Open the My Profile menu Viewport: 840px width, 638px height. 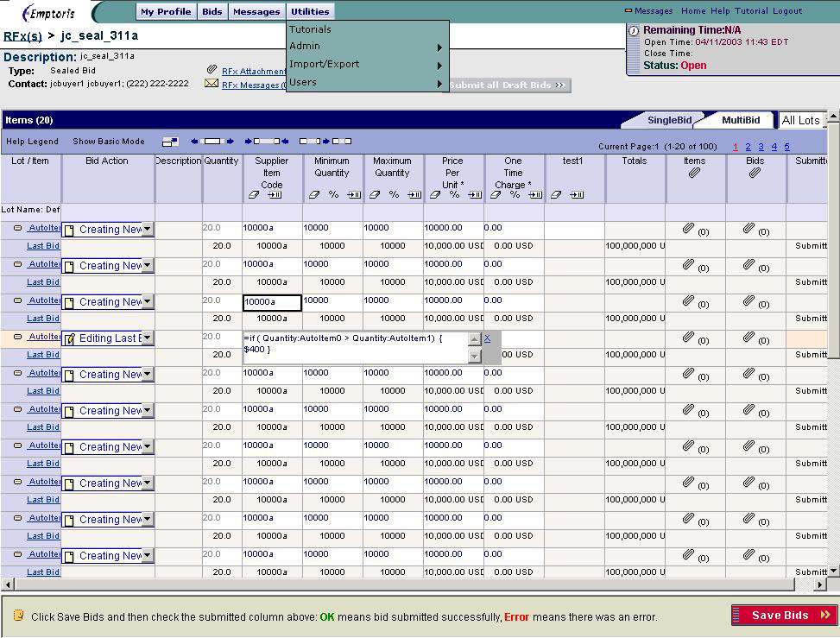166,12
